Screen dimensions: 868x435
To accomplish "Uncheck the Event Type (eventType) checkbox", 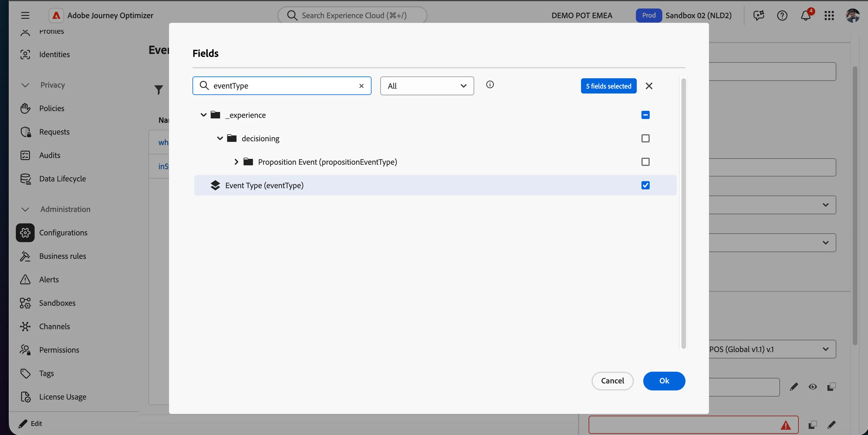I will pos(645,186).
